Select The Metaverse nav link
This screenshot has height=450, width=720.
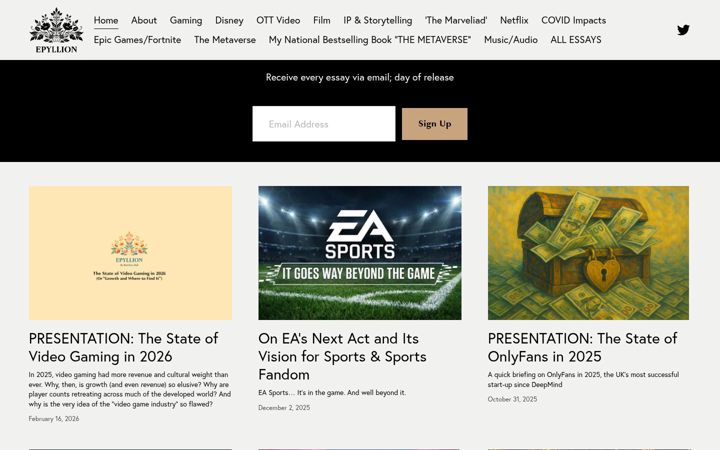point(225,39)
